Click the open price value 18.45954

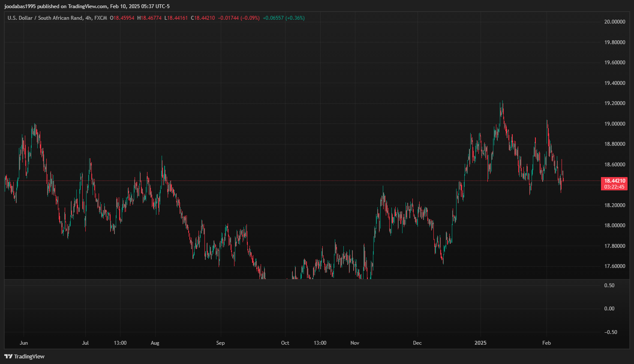coord(124,18)
